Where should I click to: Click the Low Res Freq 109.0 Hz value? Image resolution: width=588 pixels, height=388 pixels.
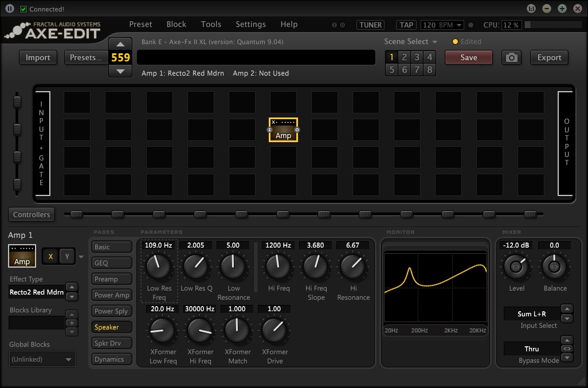(x=158, y=245)
